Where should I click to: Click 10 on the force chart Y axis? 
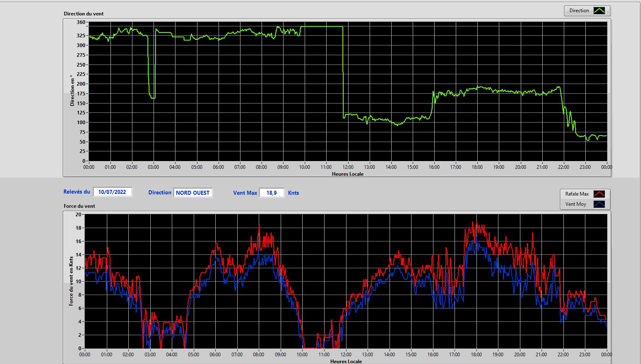[x=78, y=281]
